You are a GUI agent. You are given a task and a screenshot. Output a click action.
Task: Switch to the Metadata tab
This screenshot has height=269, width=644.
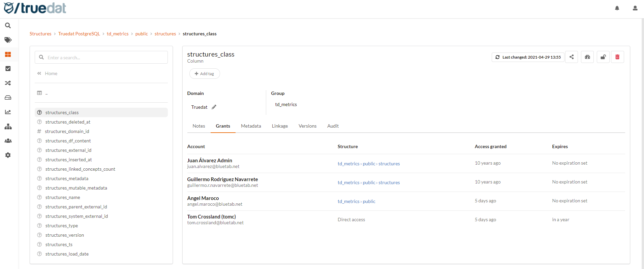tap(251, 126)
